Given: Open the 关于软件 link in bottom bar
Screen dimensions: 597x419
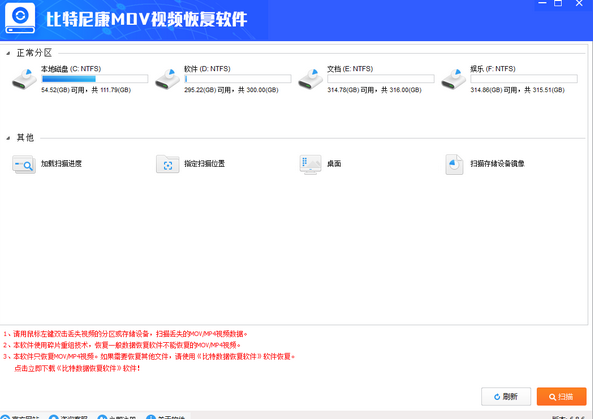Looking at the screenshot, I should [x=166, y=417].
